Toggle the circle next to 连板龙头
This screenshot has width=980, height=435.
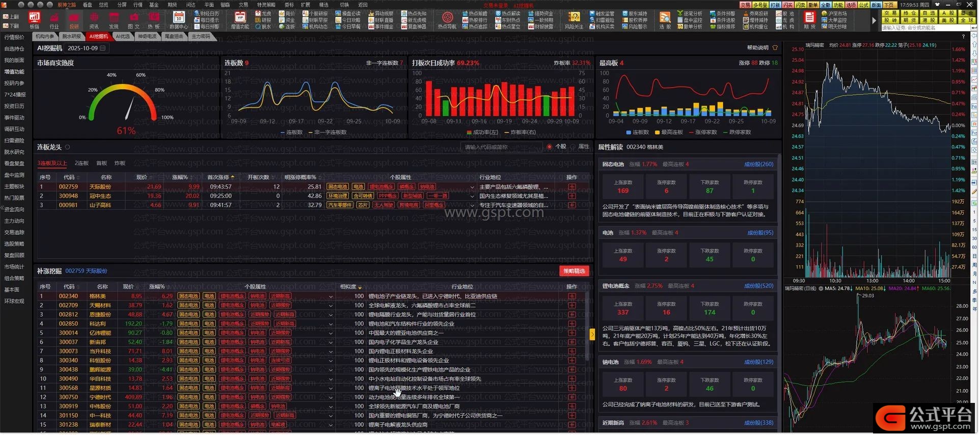pyautogui.click(x=67, y=147)
